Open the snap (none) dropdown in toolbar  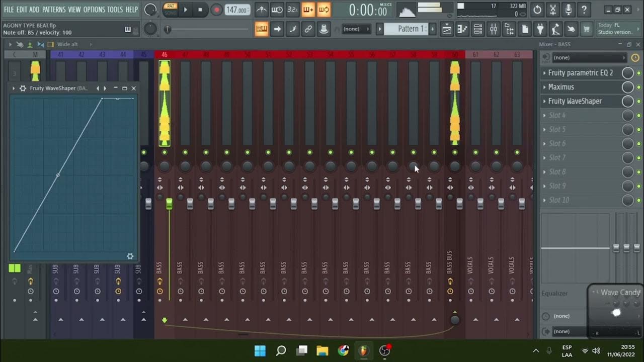pos(356,29)
